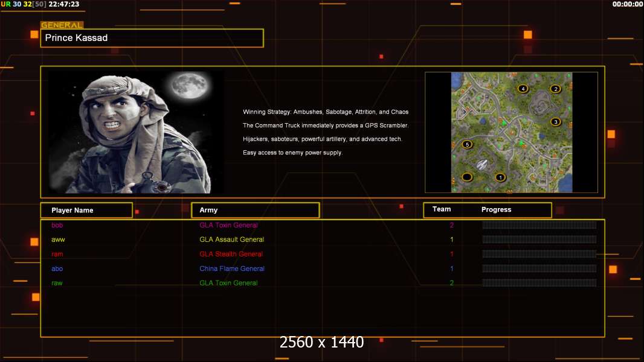
Task: Click GLA Stealth General army entry
Action: [231, 254]
